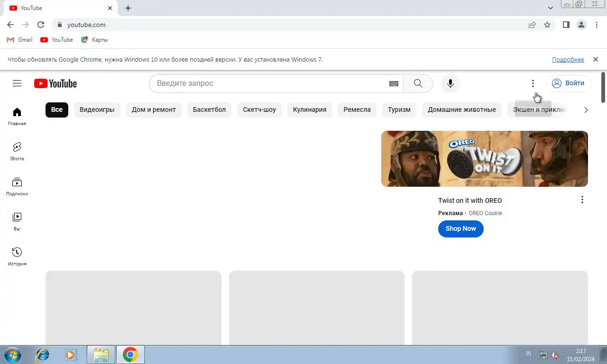Open YouTube settings three-dot menu
Image resolution: width=607 pixels, height=364 pixels.
(533, 83)
